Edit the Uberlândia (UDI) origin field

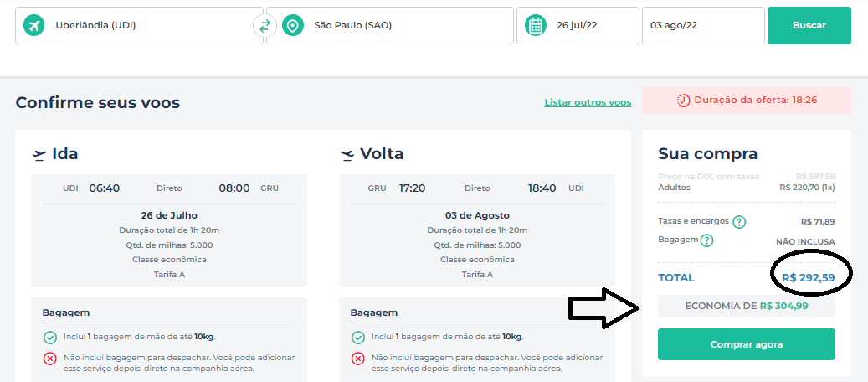tap(139, 25)
